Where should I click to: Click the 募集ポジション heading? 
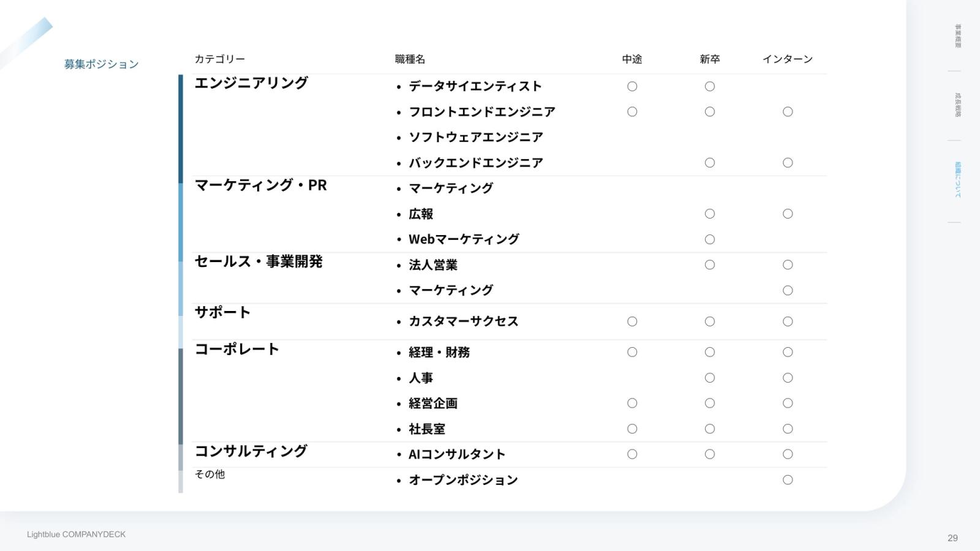pyautogui.click(x=102, y=64)
